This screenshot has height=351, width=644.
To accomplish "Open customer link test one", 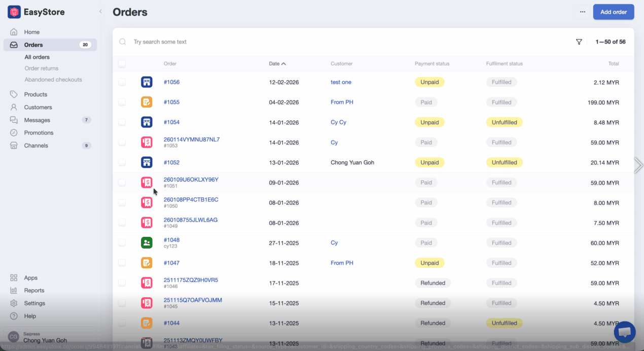I will [x=341, y=82].
